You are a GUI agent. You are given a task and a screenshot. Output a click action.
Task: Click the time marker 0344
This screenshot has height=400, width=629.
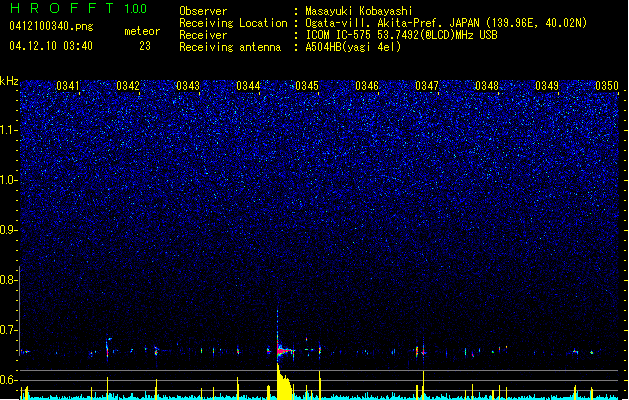pyautogui.click(x=248, y=86)
